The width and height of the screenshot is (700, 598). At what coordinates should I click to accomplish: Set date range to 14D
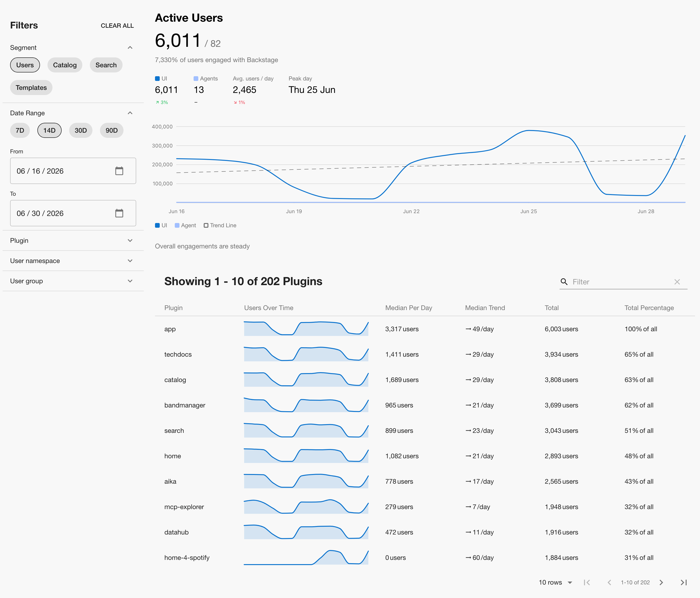[x=49, y=130]
